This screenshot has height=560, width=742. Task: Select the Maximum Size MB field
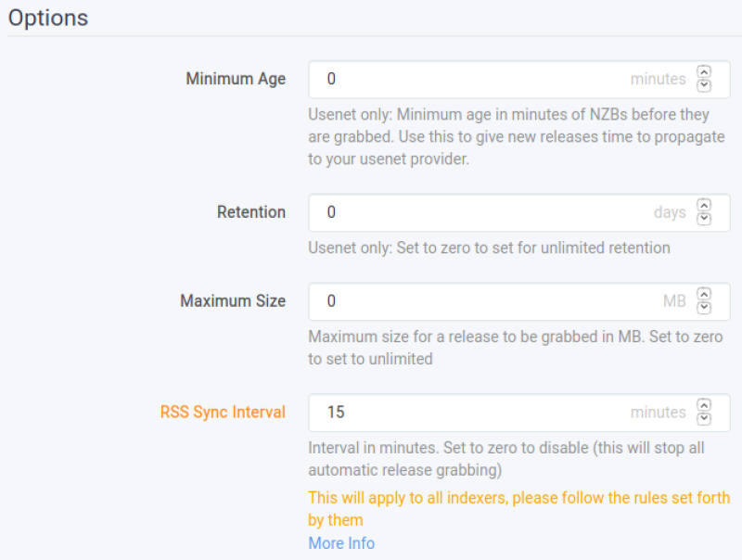click(519, 301)
